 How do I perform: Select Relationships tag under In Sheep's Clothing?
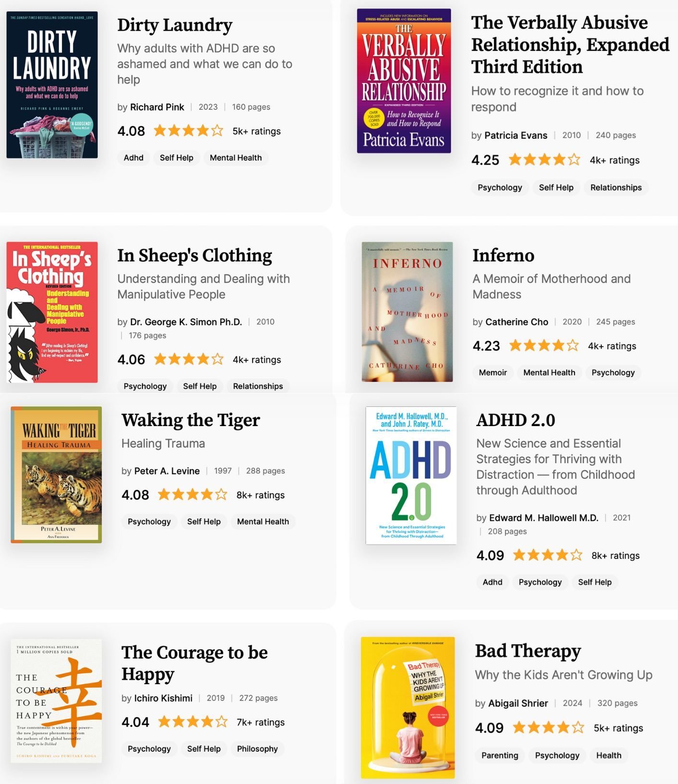coord(257,386)
